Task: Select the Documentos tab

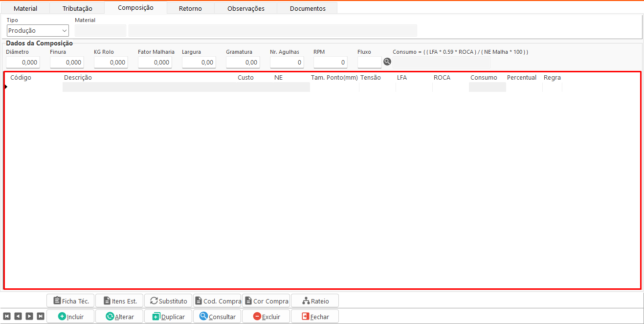Action: pos(307,8)
